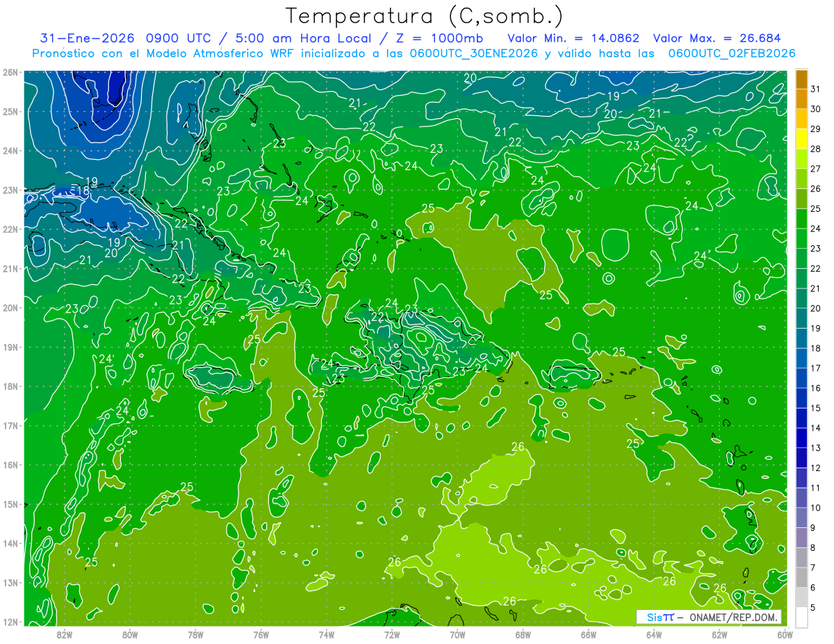Image resolution: width=834 pixels, height=644 pixels.
Task: Click the 18 contour label on the map
Action: (83, 191)
